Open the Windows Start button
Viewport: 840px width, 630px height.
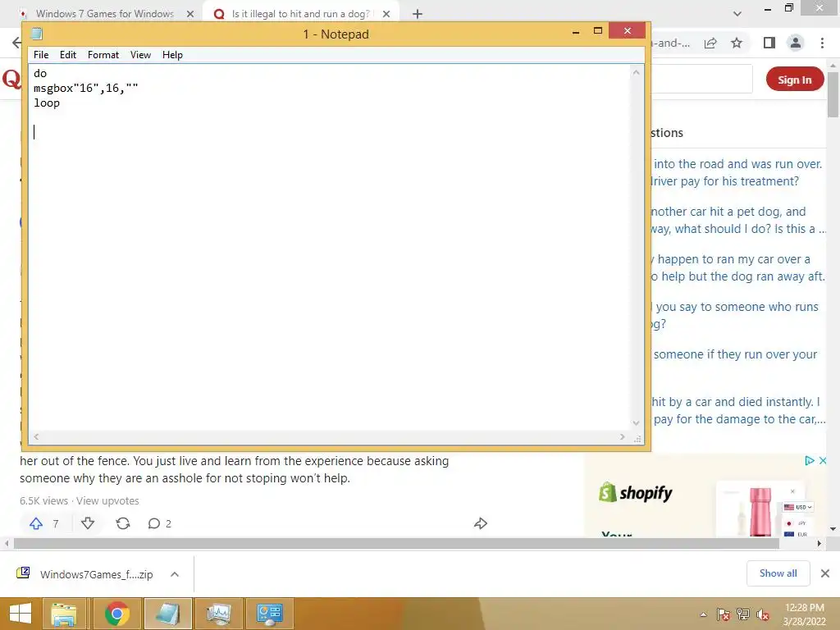tap(21, 614)
